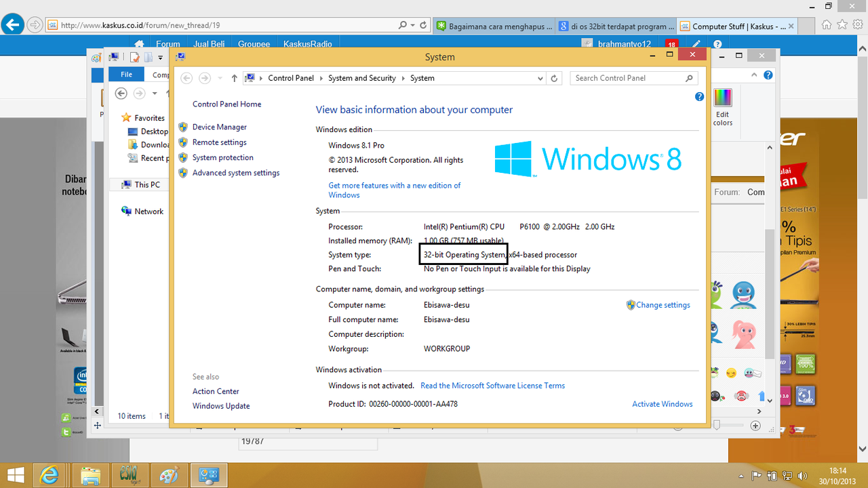The width and height of the screenshot is (868, 488).
Task: Click the Paint zoom in plus button
Action: point(756,426)
